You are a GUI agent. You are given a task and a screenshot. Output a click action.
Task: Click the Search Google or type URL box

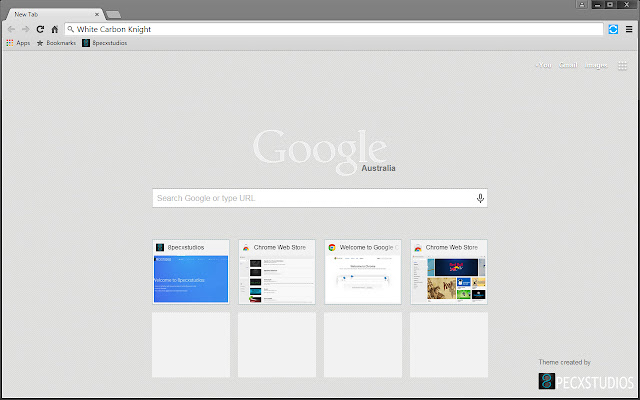click(320, 198)
